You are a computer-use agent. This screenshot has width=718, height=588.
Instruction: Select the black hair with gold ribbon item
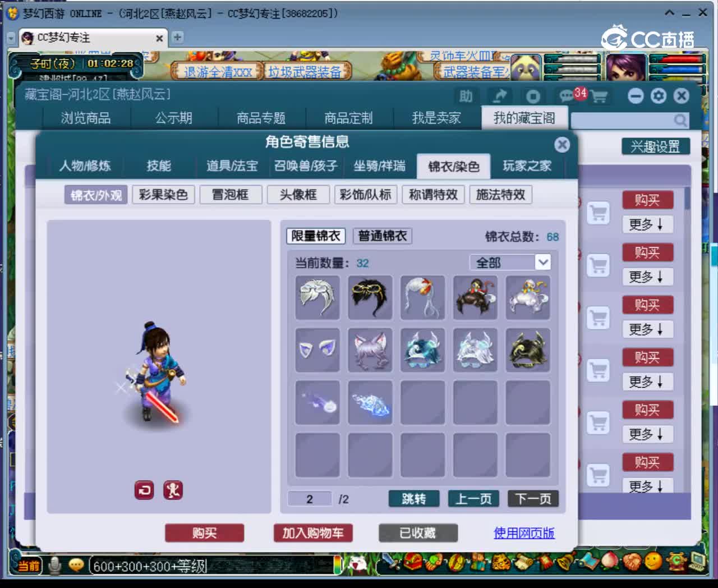click(x=370, y=298)
